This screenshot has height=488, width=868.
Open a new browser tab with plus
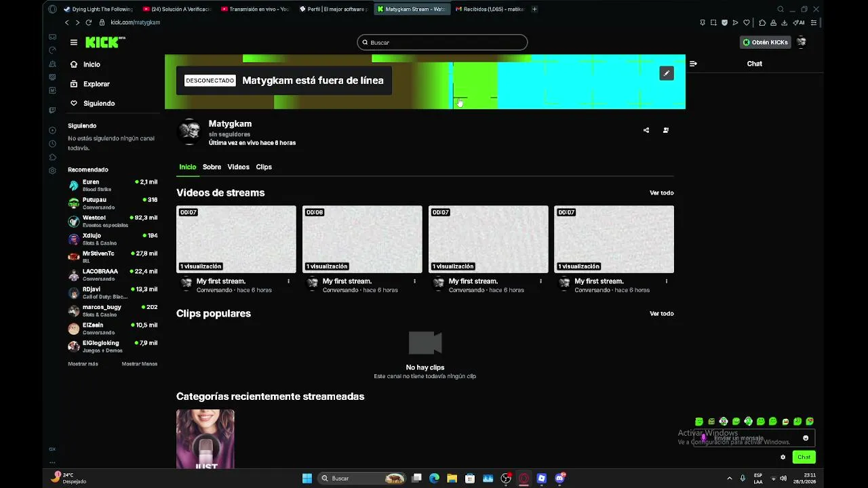click(534, 9)
